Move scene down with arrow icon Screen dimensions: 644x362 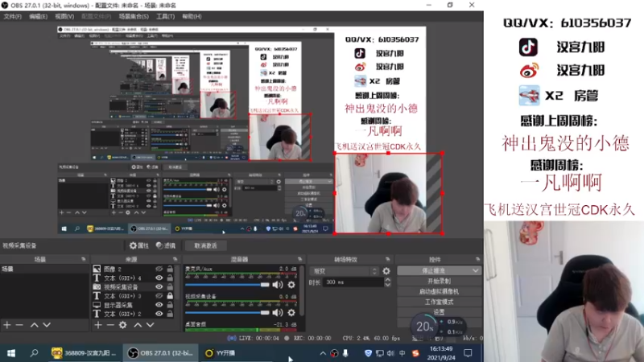[x=47, y=325]
